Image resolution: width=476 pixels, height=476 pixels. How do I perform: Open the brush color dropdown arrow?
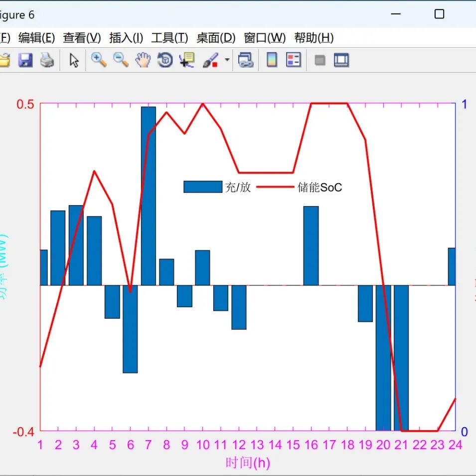(x=227, y=60)
